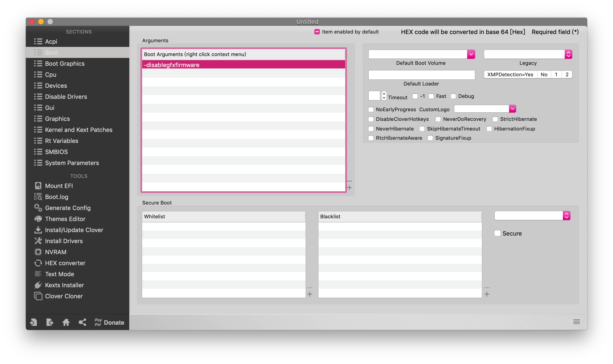Click the PayPal Donate button
Image resolution: width=613 pixels, height=364 pixels.
(x=109, y=322)
